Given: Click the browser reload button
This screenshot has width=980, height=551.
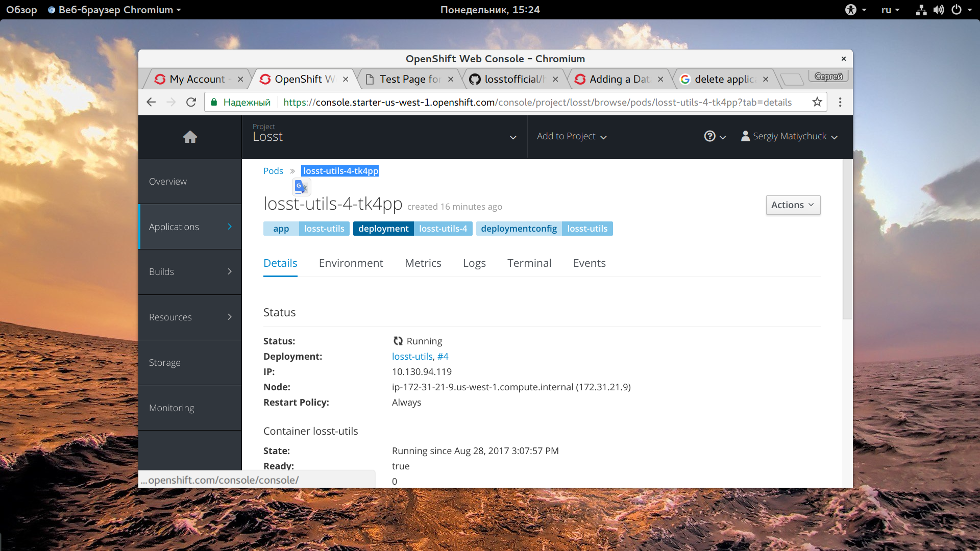Looking at the screenshot, I should pos(191,102).
